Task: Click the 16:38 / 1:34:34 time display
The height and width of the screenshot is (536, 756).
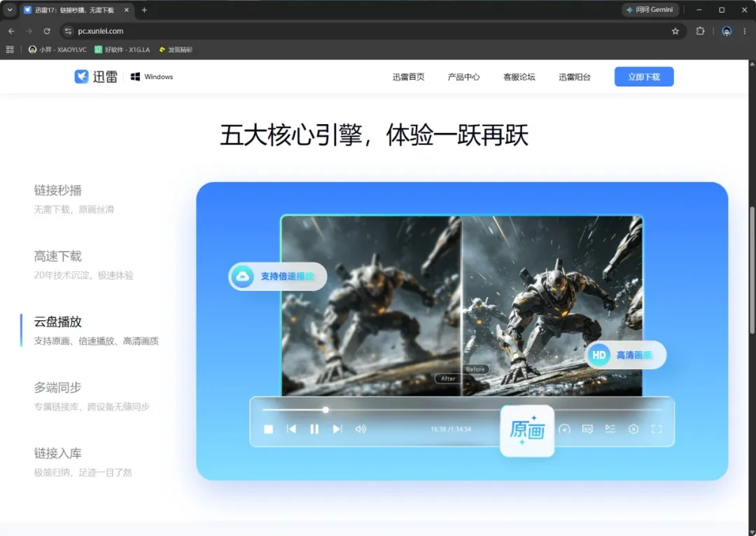Action: pyautogui.click(x=450, y=429)
